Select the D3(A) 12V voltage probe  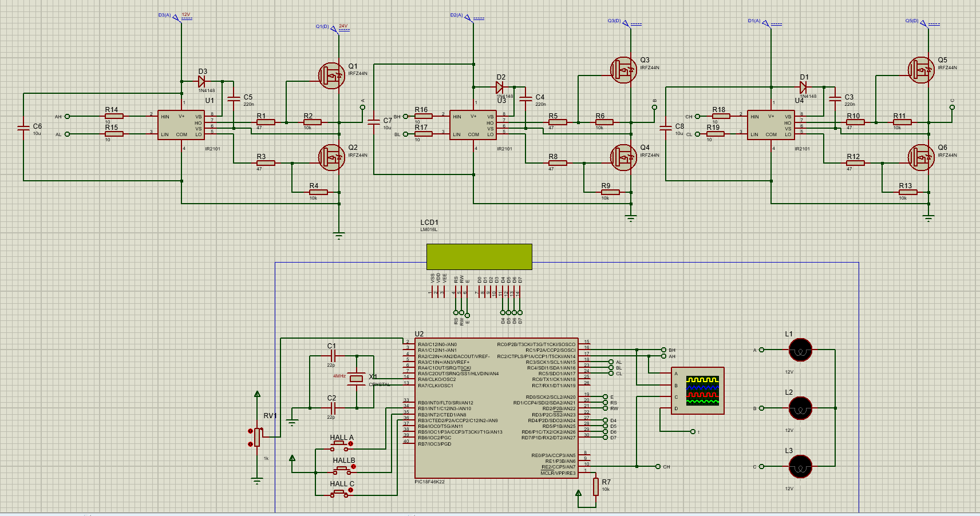[177, 19]
